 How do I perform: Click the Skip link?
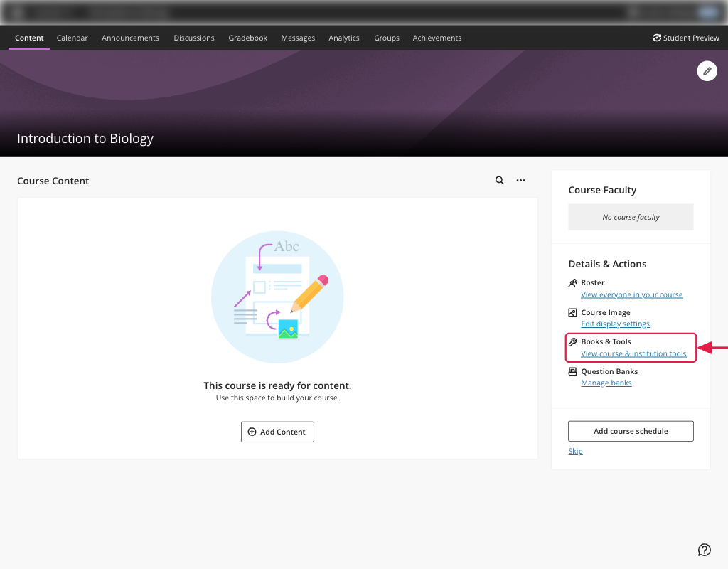pos(575,451)
